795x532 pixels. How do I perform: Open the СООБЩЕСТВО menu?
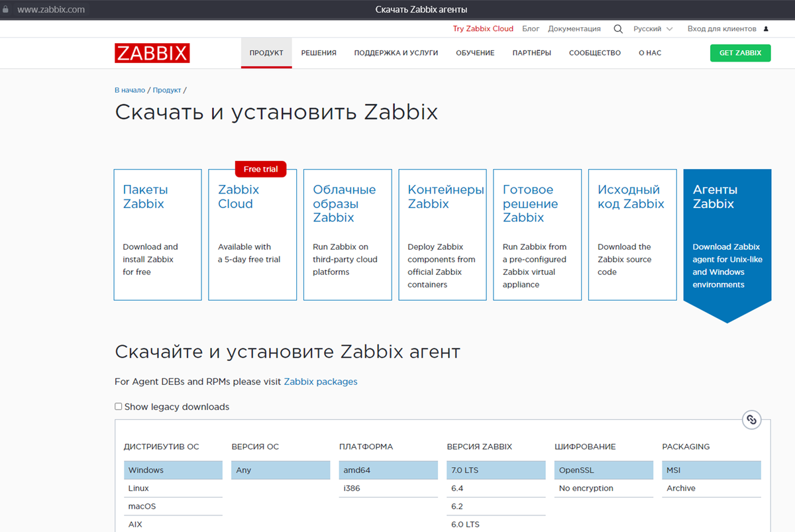595,53
